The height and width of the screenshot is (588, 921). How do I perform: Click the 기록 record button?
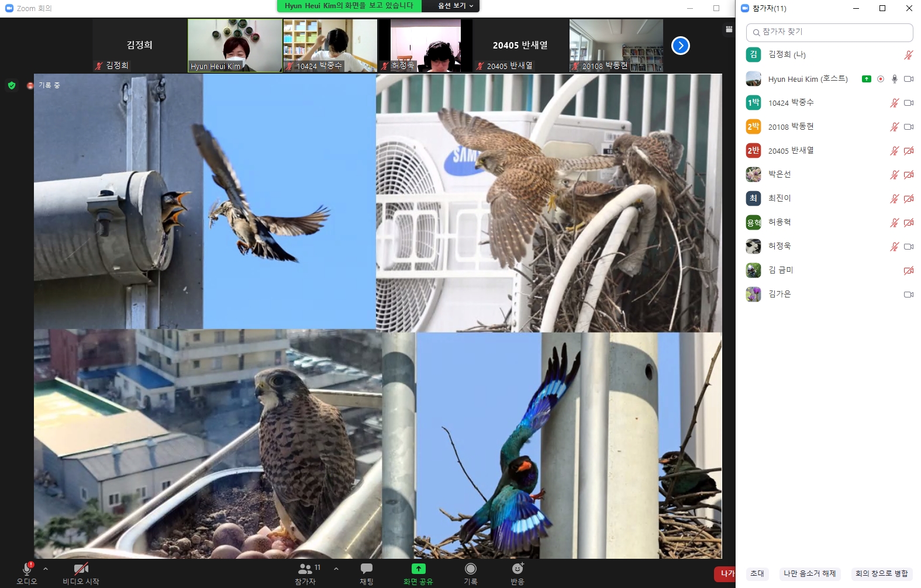(471, 573)
